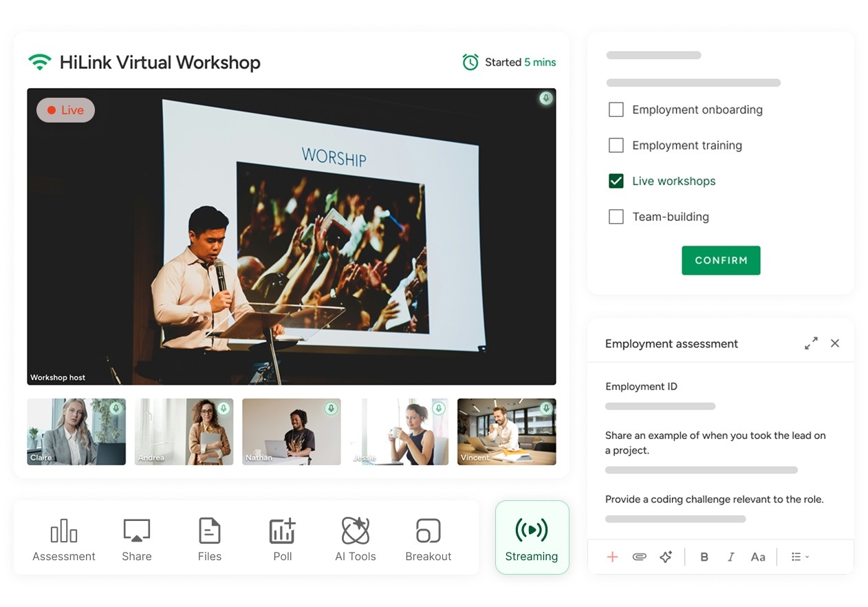The image size is (868, 607).
Task: Click the alarm clock timer icon
Action: coord(470,62)
